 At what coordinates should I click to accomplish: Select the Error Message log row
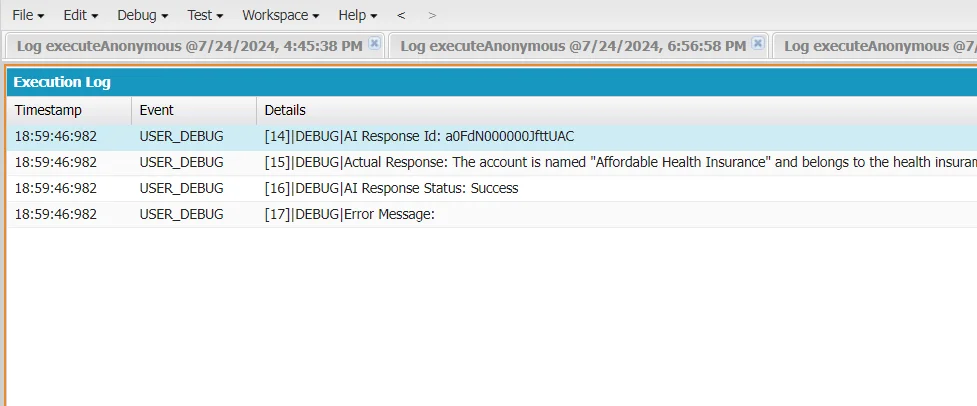(x=349, y=214)
